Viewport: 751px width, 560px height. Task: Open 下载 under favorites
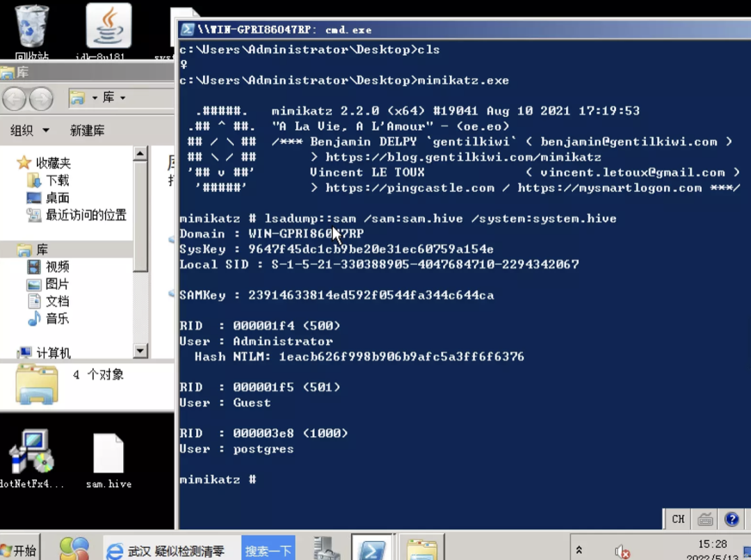tap(49, 180)
